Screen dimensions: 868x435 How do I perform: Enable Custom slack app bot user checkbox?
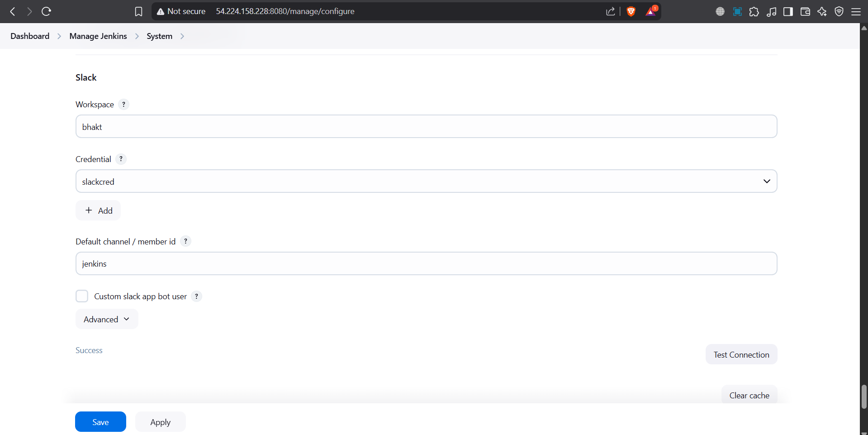coord(82,296)
